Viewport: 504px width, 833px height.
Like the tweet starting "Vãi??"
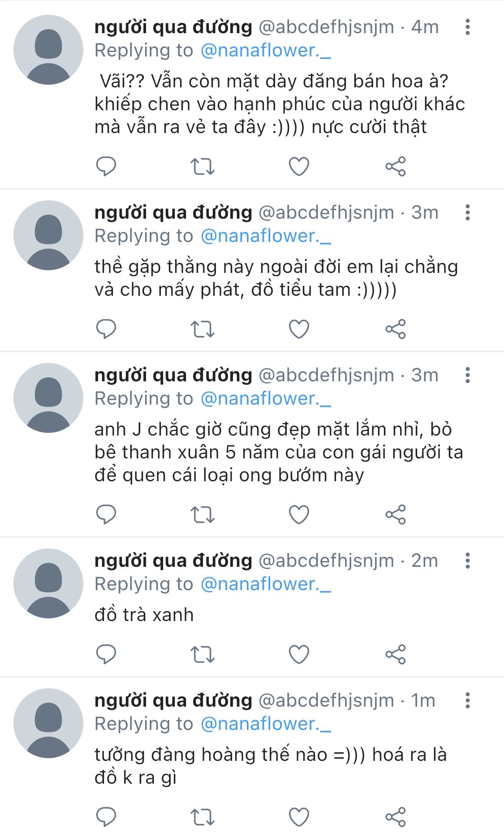pos(299,166)
